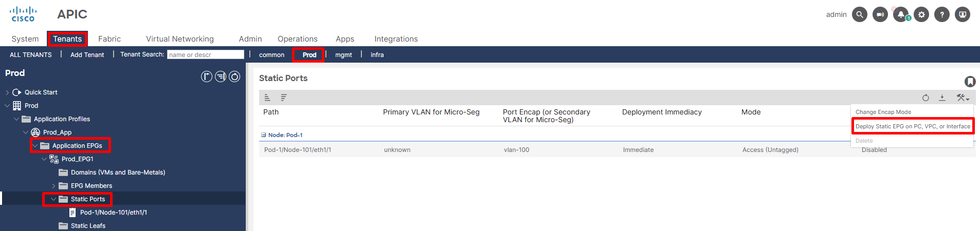Open the common tenant link
The height and width of the screenshot is (231, 980).
click(271, 55)
